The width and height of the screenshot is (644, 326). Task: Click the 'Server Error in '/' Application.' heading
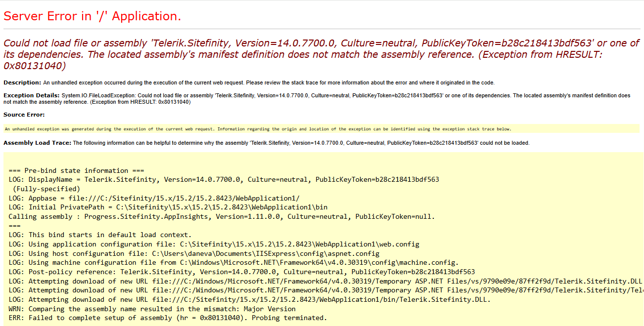click(x=92, y=16)
